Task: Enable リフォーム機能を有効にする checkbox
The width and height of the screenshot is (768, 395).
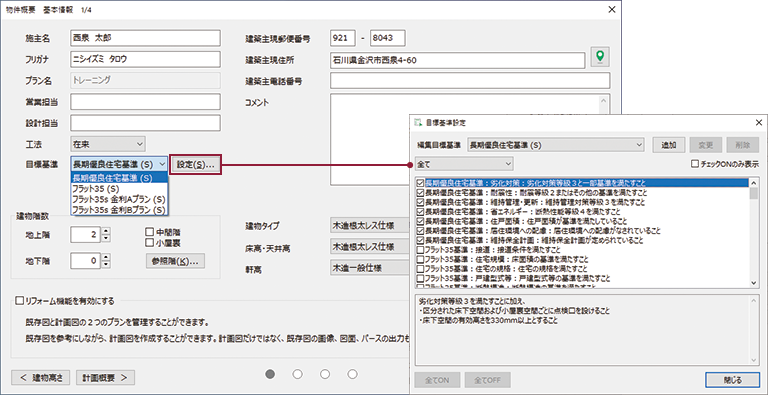Action: coord(20,300)
